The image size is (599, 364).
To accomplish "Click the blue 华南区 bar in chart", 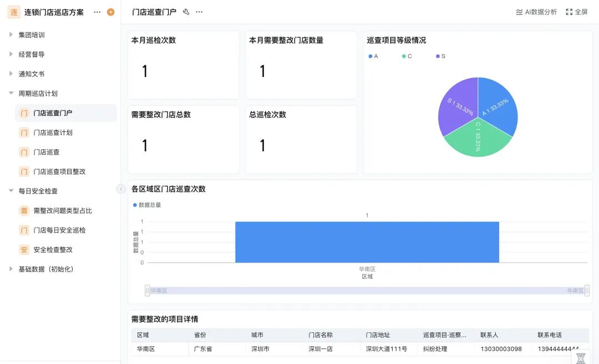I will (367, 242).
